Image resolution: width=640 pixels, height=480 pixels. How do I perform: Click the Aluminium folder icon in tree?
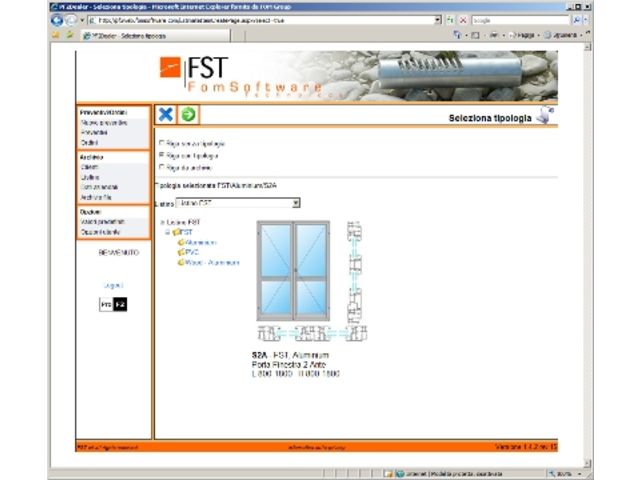click(181, 242)
